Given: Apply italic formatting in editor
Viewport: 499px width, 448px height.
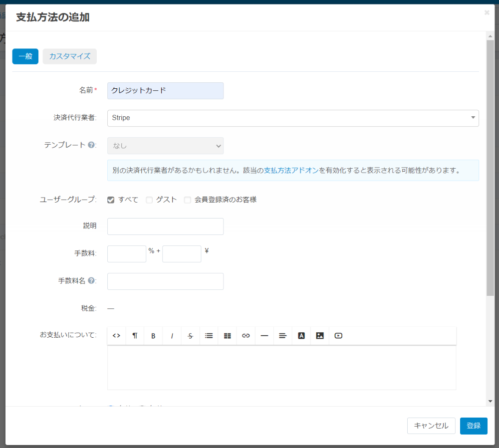Looking at the screenshot, I should coord(172,336).
